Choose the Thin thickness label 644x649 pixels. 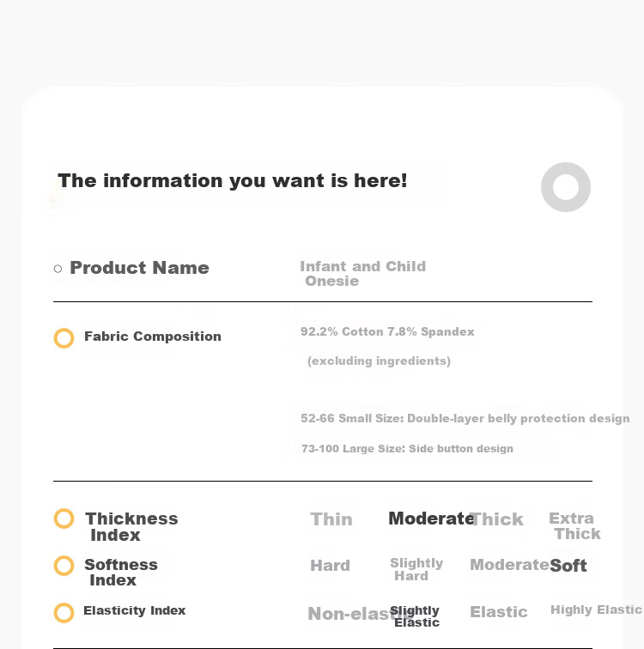[331, 519]
